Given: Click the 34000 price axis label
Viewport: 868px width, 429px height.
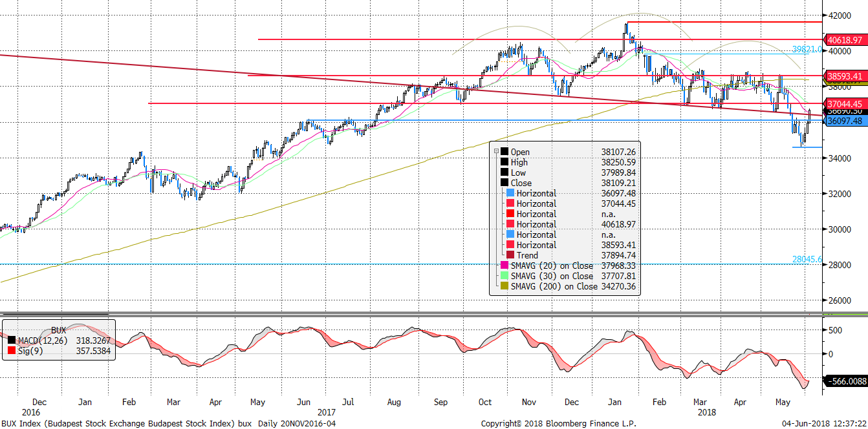Looking at the screenshot, I should click(x=840, y=158).
